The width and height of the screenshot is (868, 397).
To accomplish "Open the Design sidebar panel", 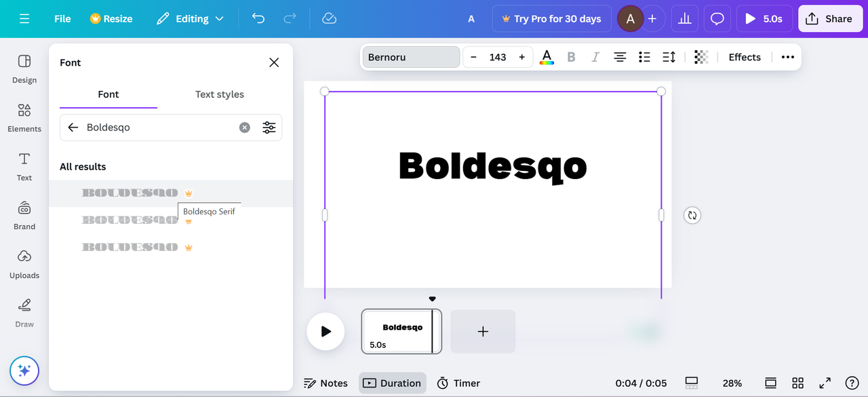I will click(x=24, y=69).
